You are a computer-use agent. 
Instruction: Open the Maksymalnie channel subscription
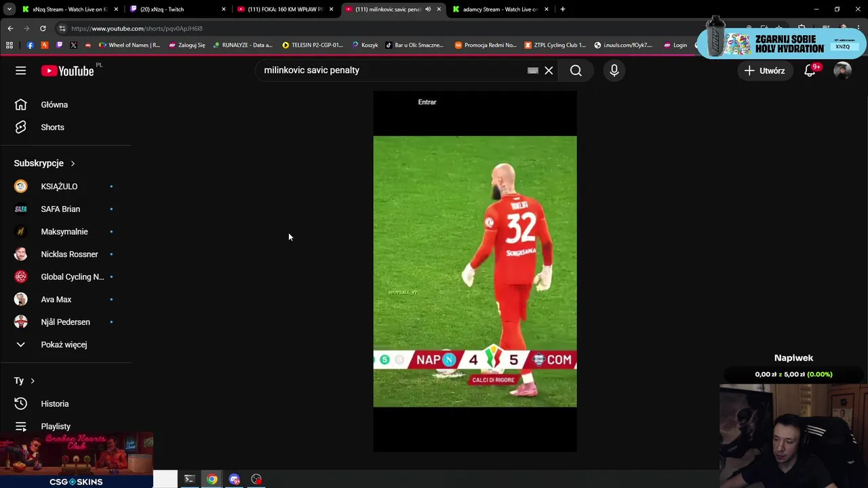66,231
